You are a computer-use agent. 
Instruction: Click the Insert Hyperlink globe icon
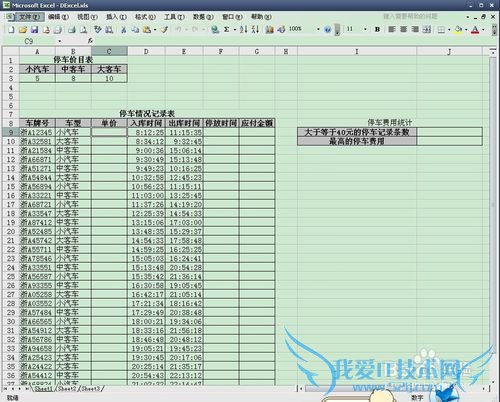(215, 30)
